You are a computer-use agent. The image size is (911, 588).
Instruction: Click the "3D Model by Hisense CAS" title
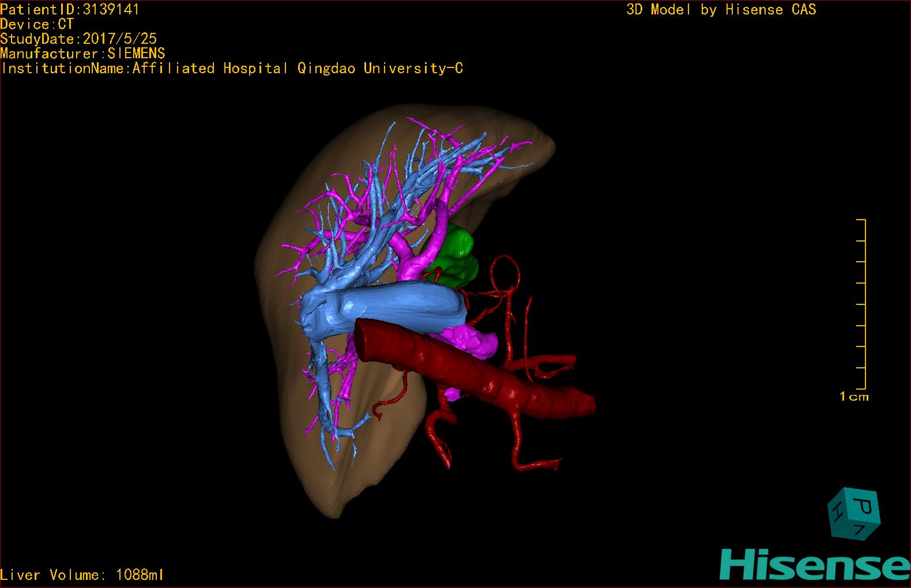721,9
